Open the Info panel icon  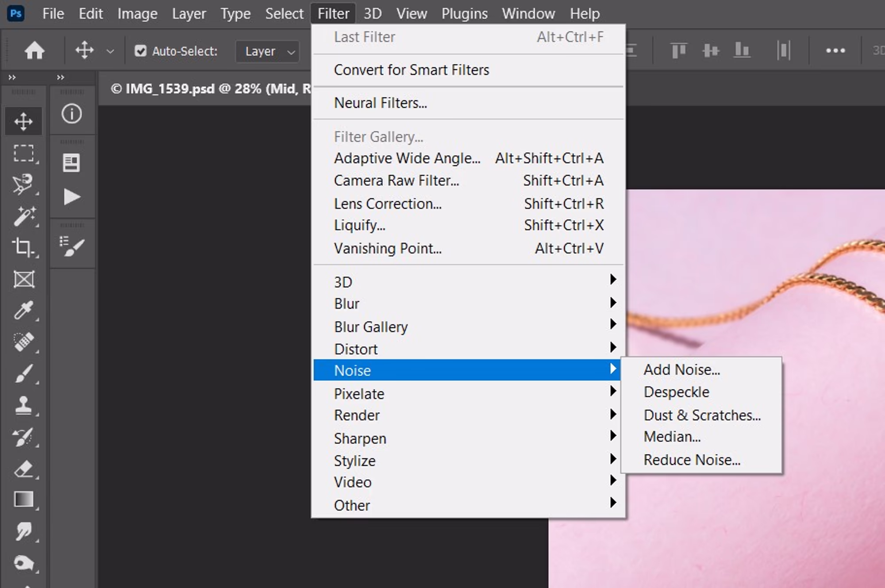71,114
